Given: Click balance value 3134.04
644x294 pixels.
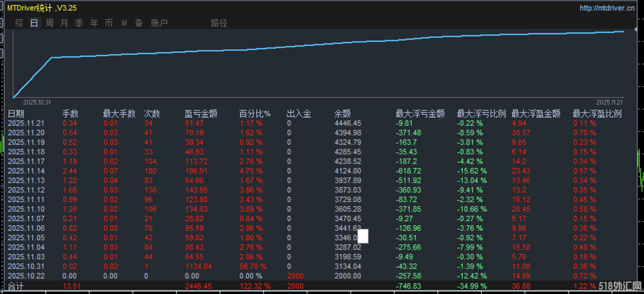Looking at the screenshot, I should 348,266.
